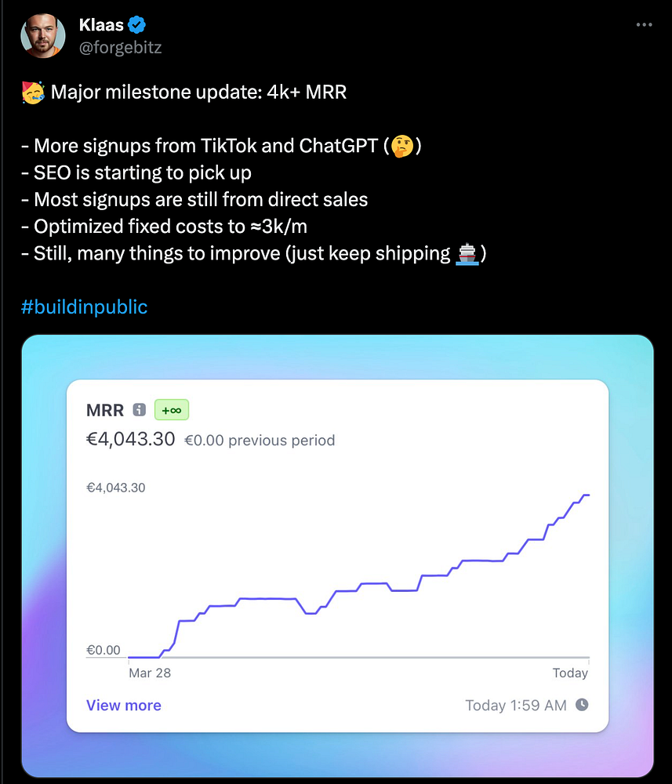Image resolution: width=672 pixels, height=784 pixels.
Task: Click the Klaas display name
Action: [101, 24]
